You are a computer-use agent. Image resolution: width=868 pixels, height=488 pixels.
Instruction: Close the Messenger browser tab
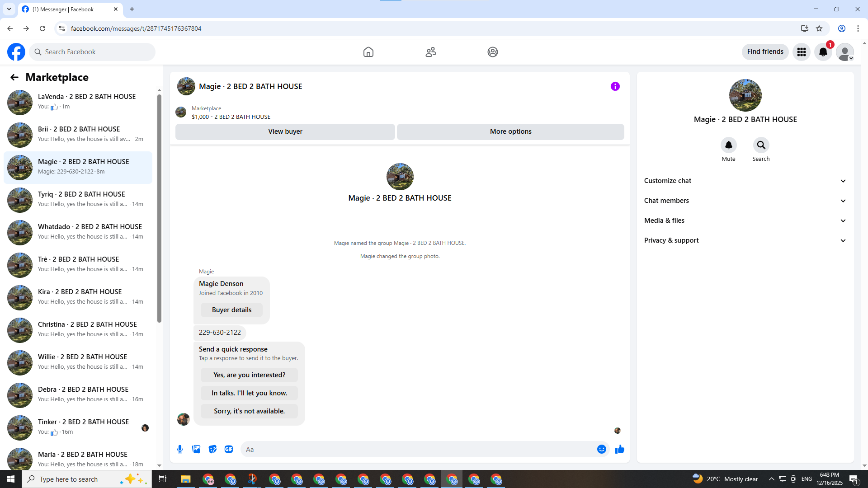pos(116,9)
